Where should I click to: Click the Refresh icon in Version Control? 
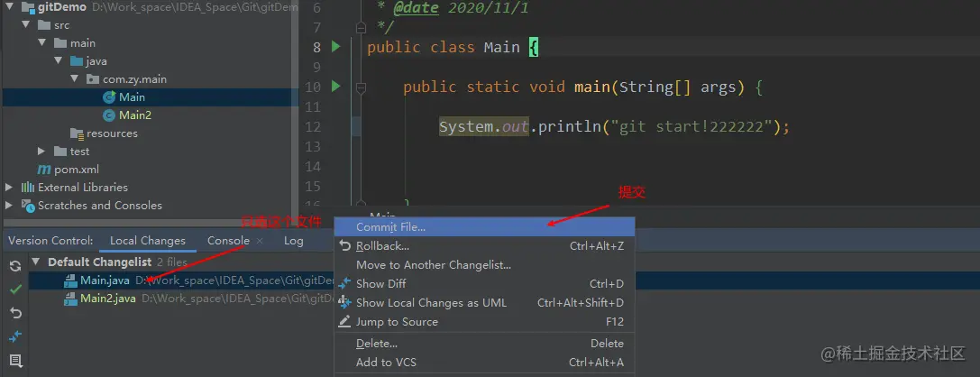[x=15, y=266]
